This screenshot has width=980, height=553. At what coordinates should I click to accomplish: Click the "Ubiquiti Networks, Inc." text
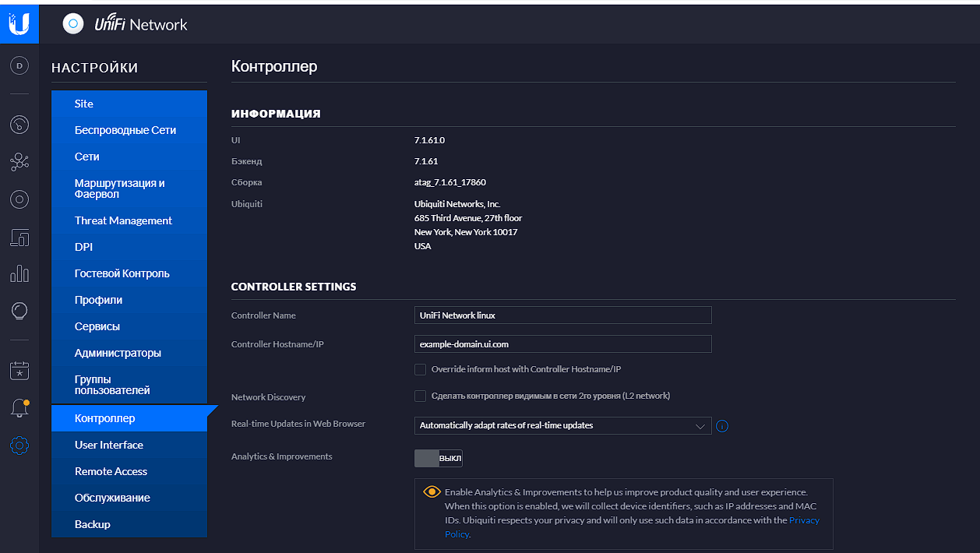tap(457, 204)
